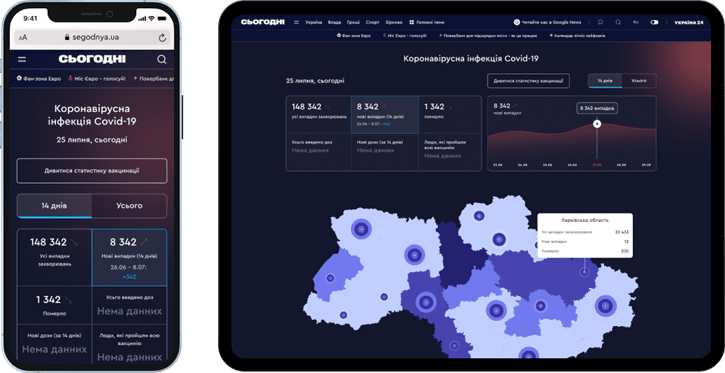Open the Головні теми grid icon

(x=412, y=22)
